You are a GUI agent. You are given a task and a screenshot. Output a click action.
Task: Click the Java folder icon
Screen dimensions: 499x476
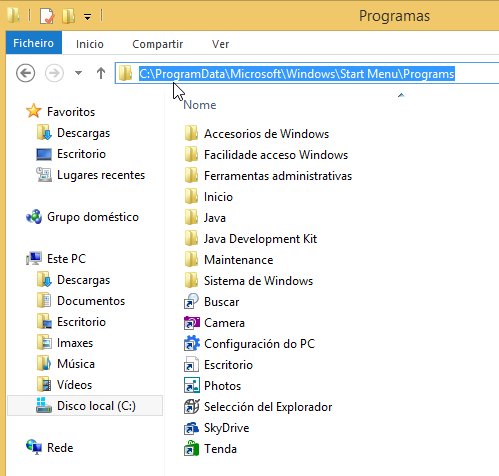pos(191,218)
